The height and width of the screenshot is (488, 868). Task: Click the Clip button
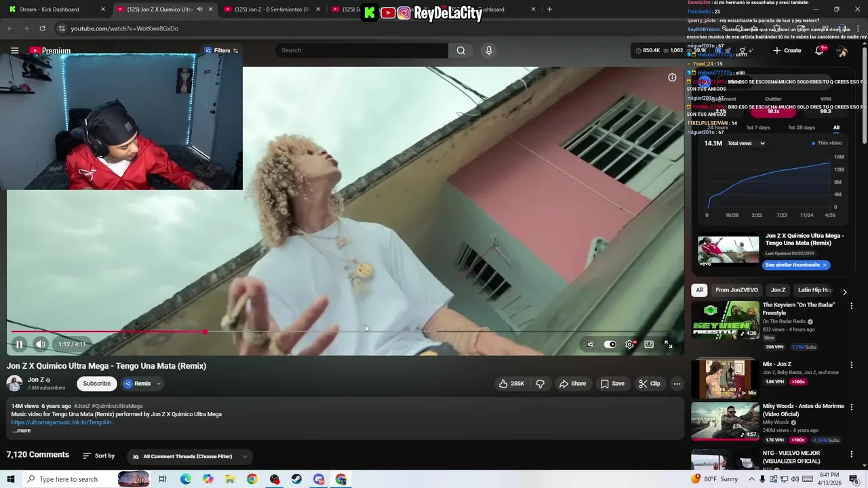tap(649, 384)
